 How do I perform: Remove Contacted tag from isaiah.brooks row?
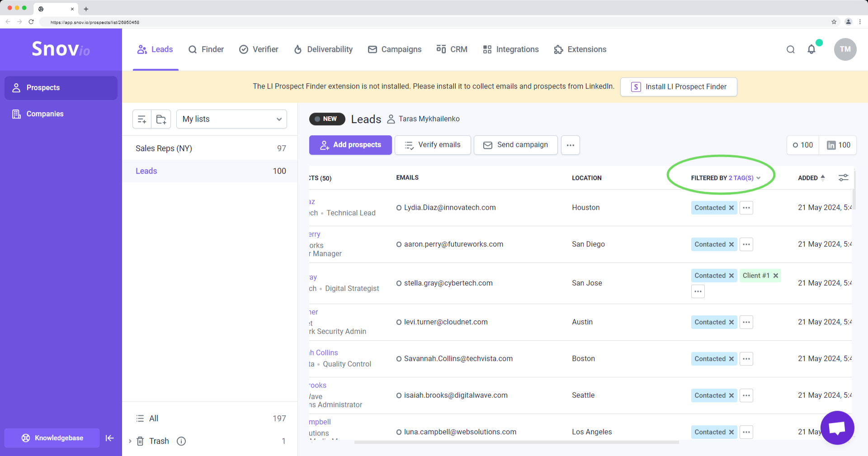731,395
